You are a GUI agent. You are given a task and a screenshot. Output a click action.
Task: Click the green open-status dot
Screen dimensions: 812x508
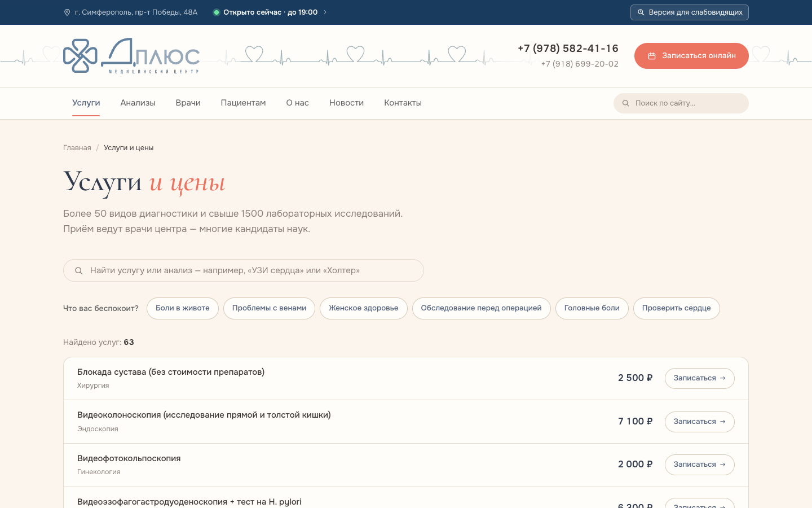click(216, 12)
